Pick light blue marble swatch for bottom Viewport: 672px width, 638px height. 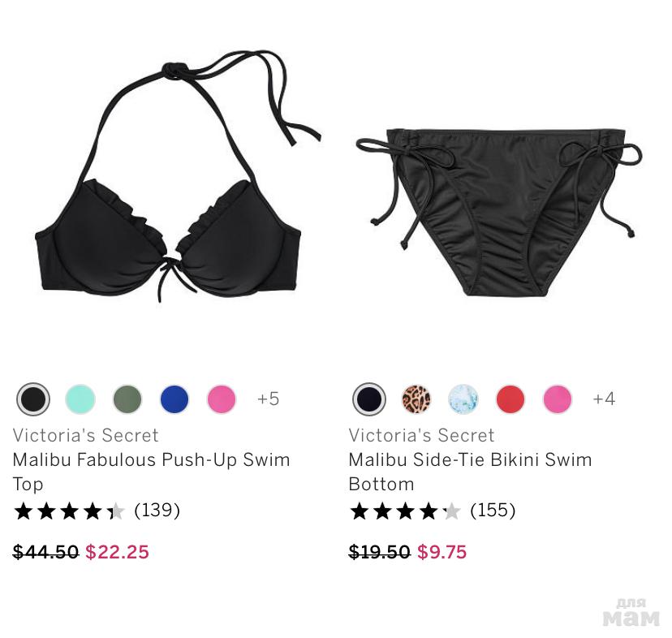pyautogui.click(x=463, y=399)
